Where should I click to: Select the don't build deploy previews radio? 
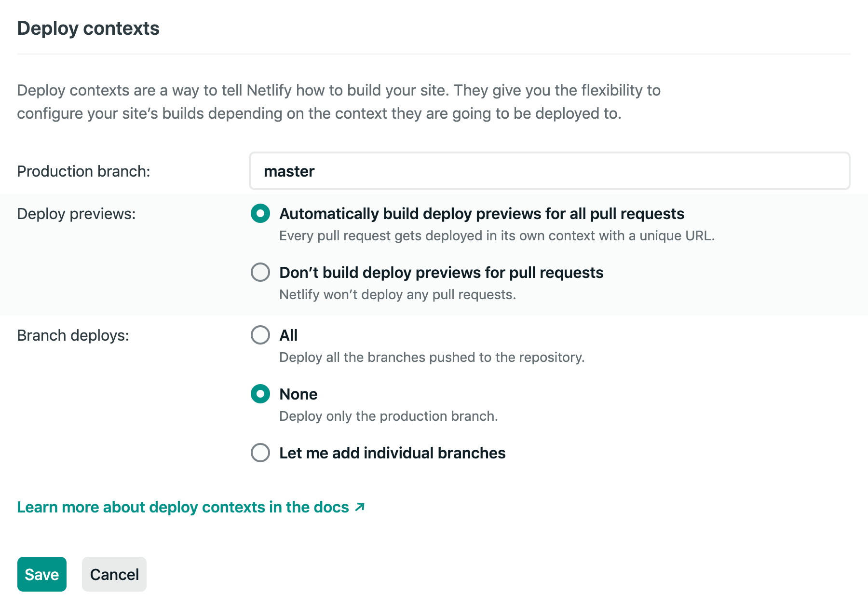[x=260, y=272]
